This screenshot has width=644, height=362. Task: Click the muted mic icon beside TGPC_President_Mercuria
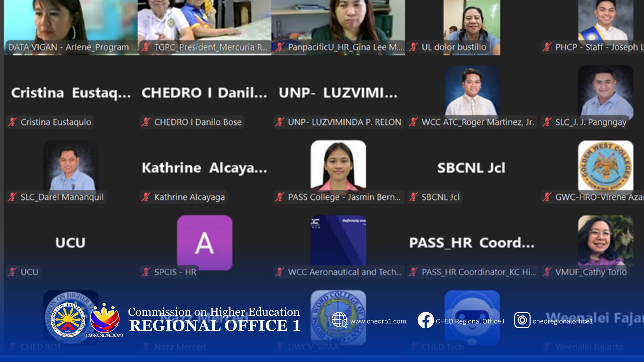pyautogui.click(x=146, y=47)
